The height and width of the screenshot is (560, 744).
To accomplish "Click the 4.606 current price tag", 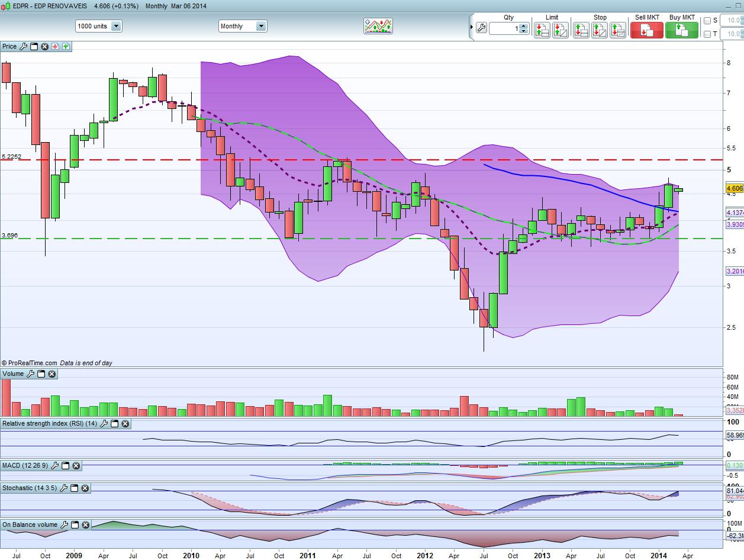I will pos(734,188).
